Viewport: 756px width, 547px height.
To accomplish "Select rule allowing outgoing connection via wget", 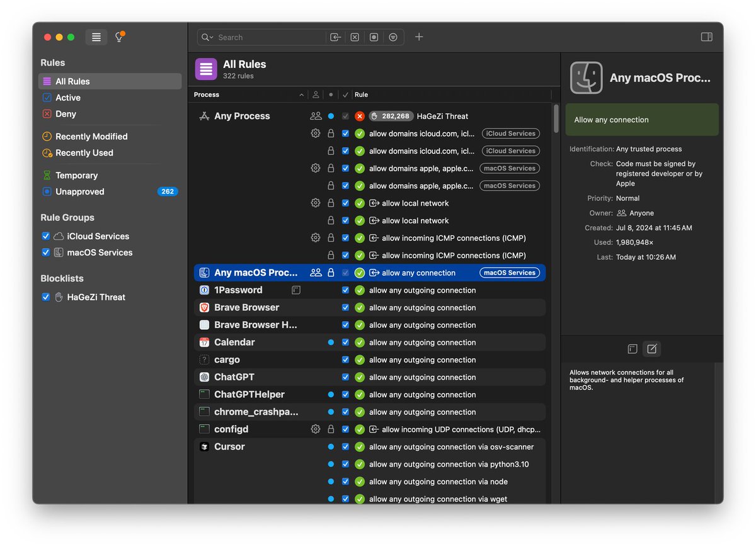I will [x=438, y=499].
